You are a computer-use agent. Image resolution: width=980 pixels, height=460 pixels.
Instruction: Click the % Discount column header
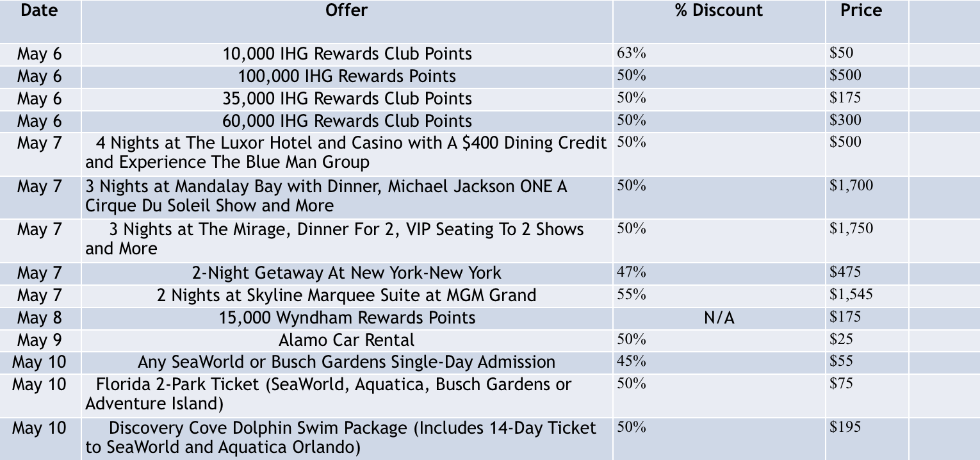(x=719, y=11)
